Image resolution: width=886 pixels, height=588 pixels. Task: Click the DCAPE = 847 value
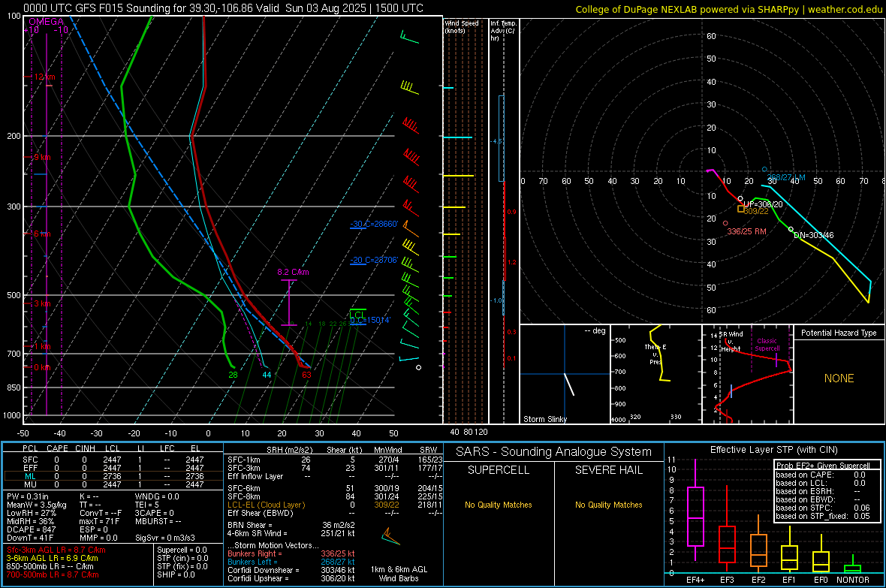pyautogui.click(x=31, y=529)
